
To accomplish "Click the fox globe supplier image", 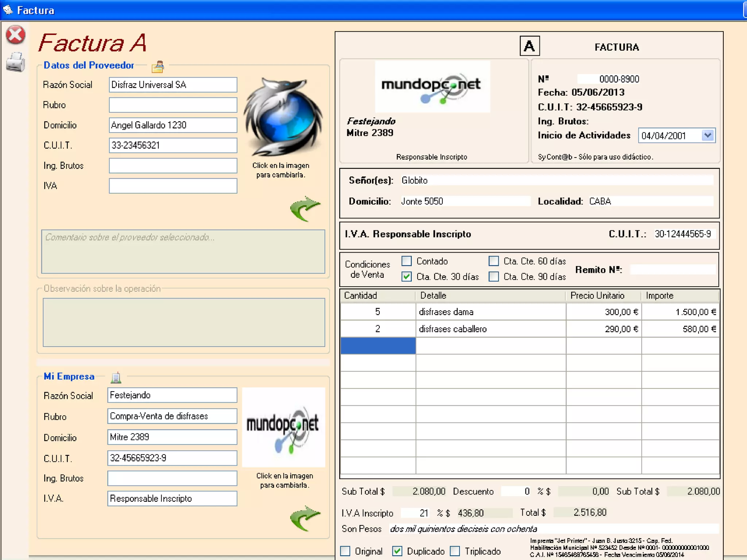I will 283,117.
